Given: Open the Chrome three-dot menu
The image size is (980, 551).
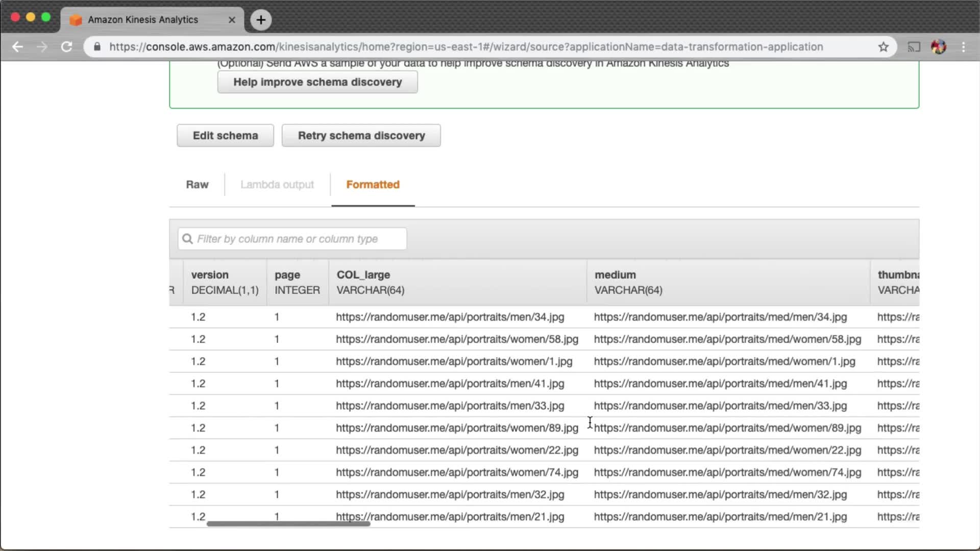Looking at the screenshot, I should click(x=964, y=47).
